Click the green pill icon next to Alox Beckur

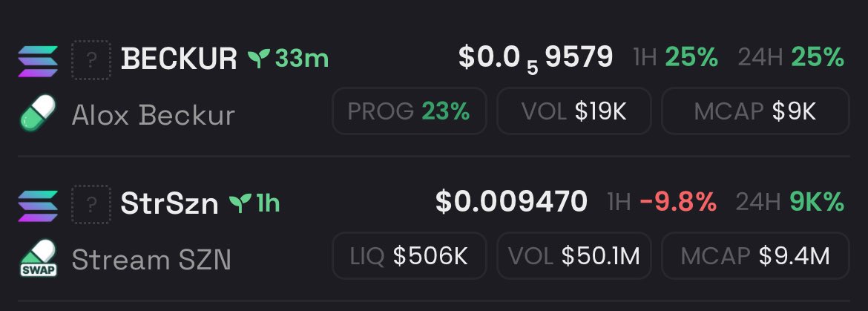[x=38, y=112]
